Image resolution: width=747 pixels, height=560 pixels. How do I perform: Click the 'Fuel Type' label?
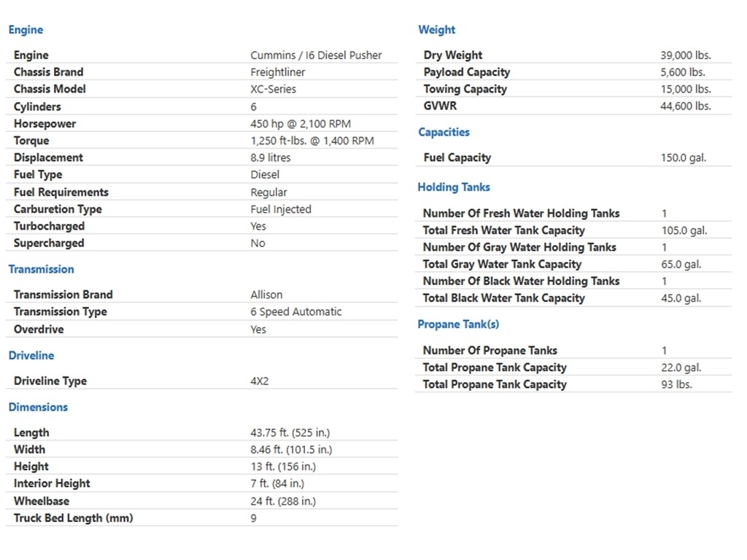click(38, 175)
